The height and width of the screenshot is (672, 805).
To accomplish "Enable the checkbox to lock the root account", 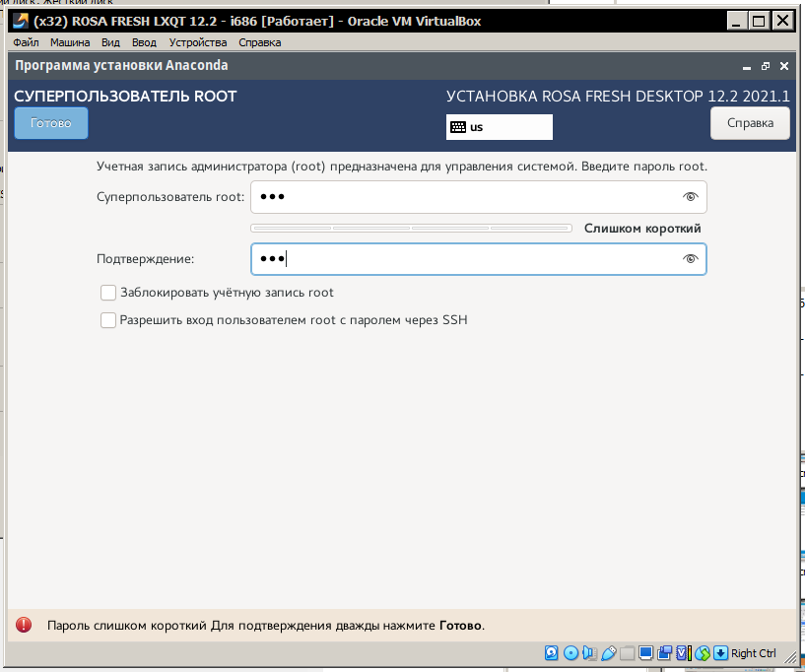I will click(107, 293).
